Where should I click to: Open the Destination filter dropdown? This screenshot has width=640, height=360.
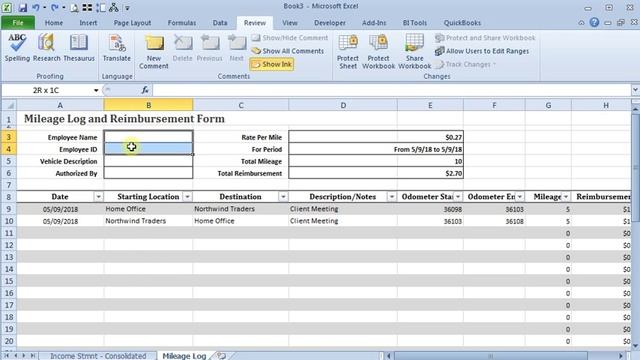coord(283,197)
